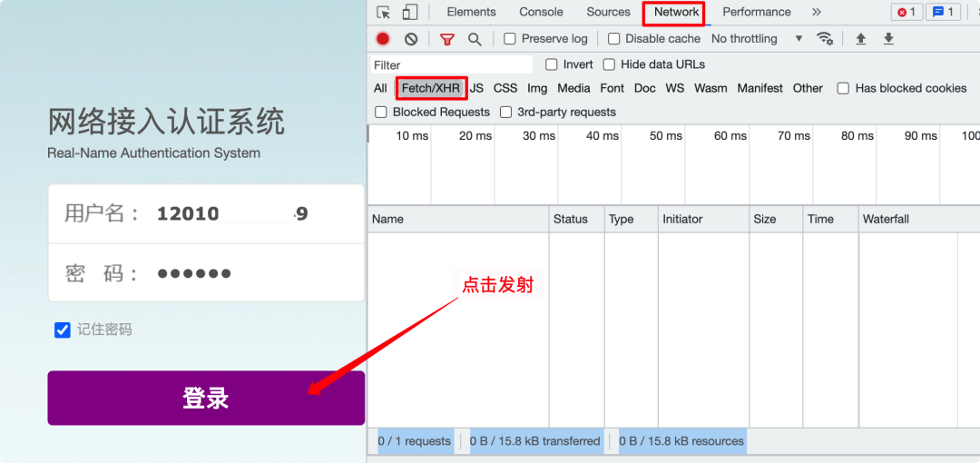Select '0 / 1 requests' status text
The image size is (980, 463).
click(x=414, y=441)
